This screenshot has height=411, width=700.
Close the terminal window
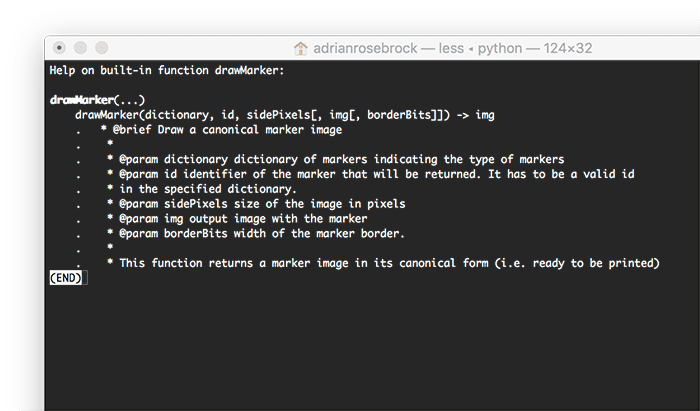(61, 48)
